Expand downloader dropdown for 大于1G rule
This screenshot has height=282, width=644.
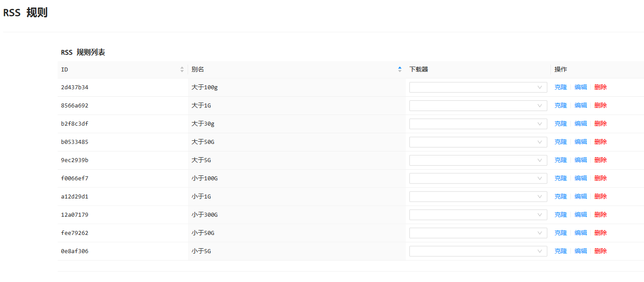[x=478, y=106]
